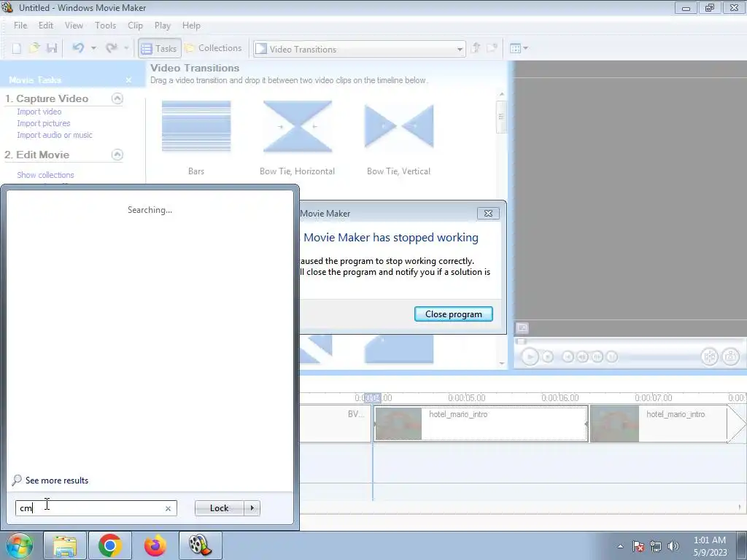Open Firefox from the taskbar
The height and width of the screenshot is (560, 747).
(155, 545)
